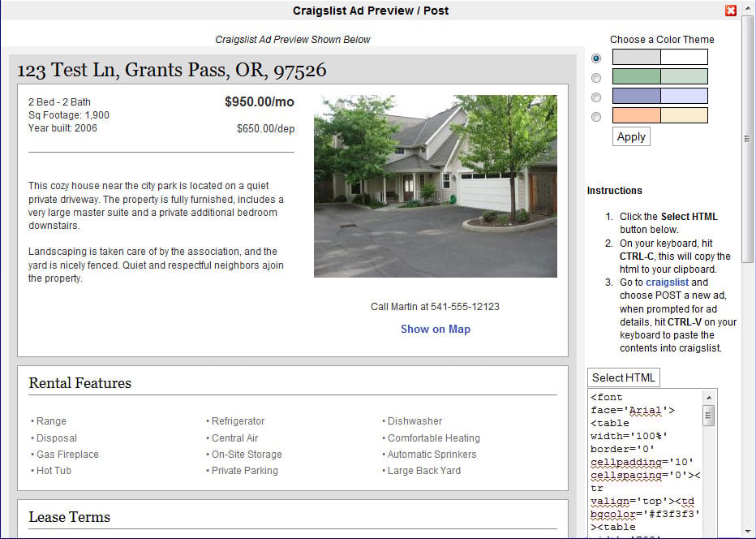Click the HTML text area scroll up arrow
The height and width of the screenshot is (539, 756).
[x=709, y=398]
